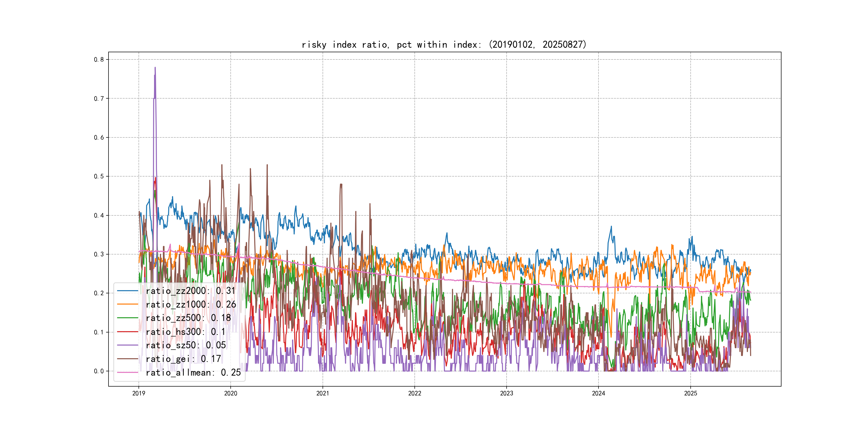Image resolution: width=868 pixels, height=434 pixels.
Task: Click the green ratio_zz500 legend line
Action: (x=127, y=318)
